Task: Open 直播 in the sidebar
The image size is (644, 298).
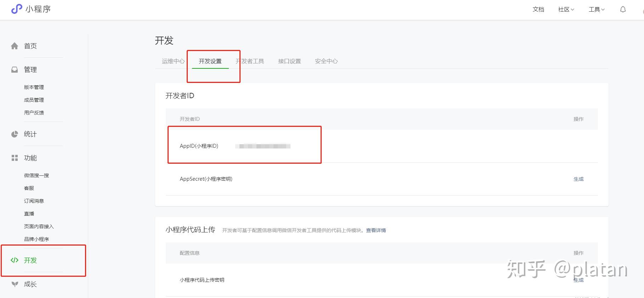Action: 29,214
